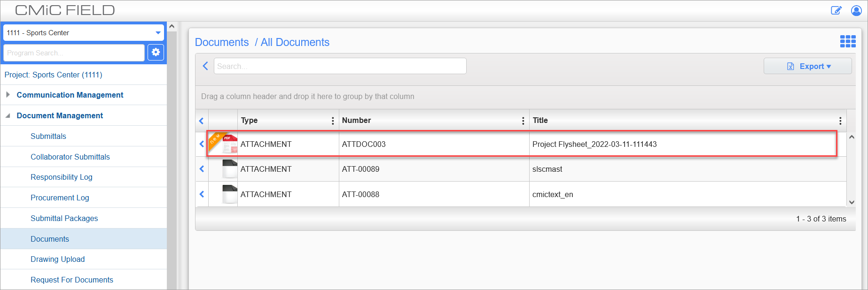Open the user profile icon

pos(856,10)
